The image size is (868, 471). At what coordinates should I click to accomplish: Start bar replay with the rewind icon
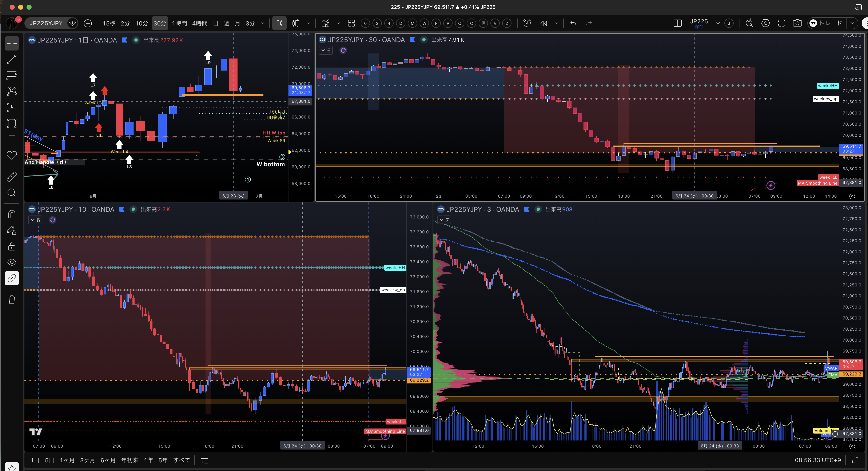[544, 23]
